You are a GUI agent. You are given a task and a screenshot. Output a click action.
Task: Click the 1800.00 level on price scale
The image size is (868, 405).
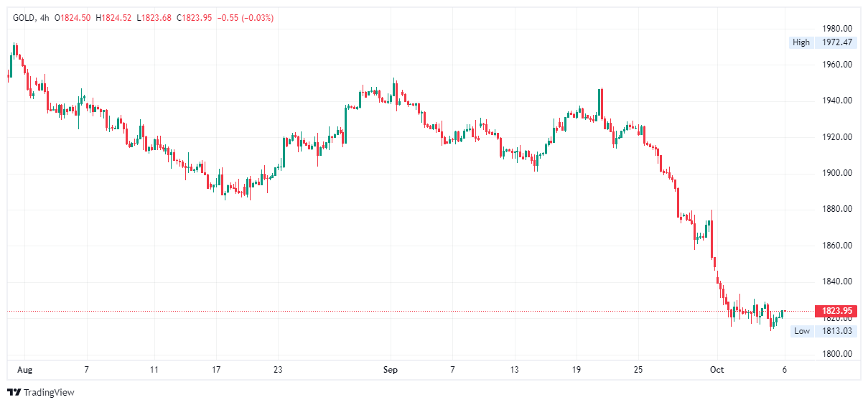click(837, 354)
